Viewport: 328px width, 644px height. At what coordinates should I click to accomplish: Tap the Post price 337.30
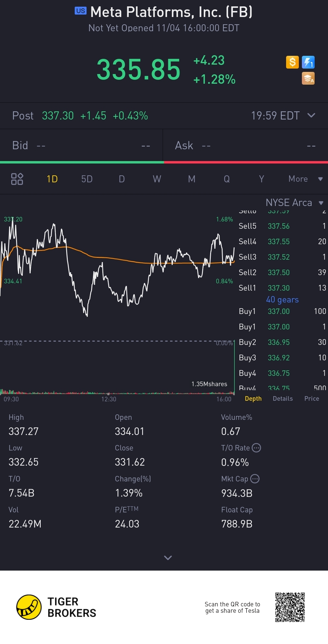coord(58,116)
